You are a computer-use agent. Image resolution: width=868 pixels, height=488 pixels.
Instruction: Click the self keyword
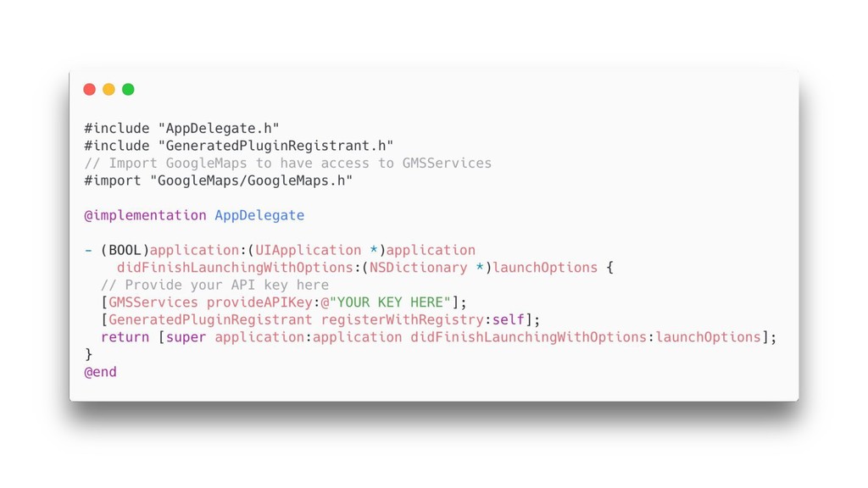tap(508, 319)
